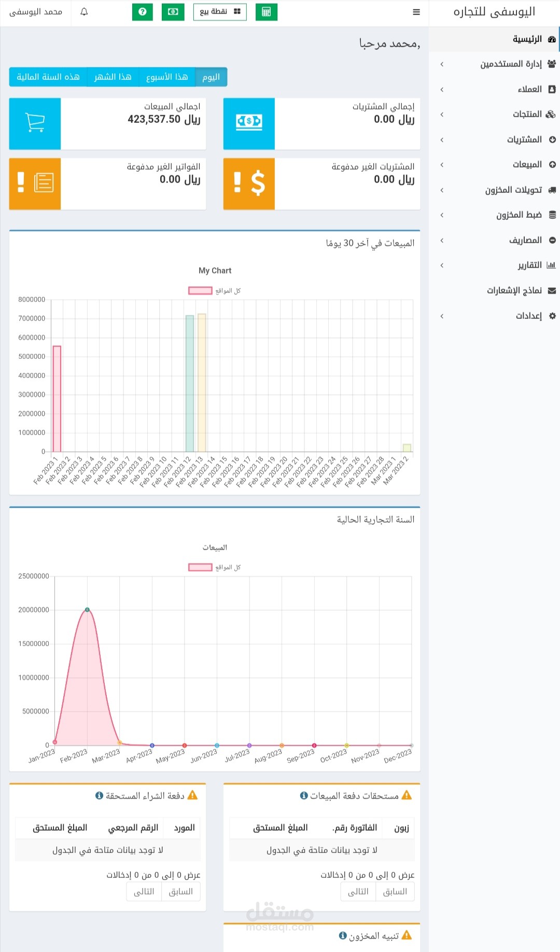560x952 pixels.
Task: Open the calculator icon in top bar
Action: pyautogui.click(x=267, y=12)
